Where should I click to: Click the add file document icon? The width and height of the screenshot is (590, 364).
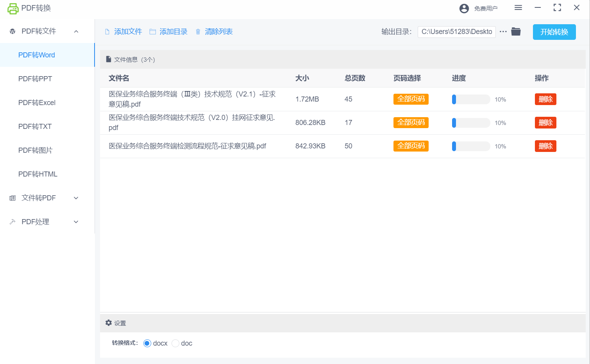[x=107, y=32]
